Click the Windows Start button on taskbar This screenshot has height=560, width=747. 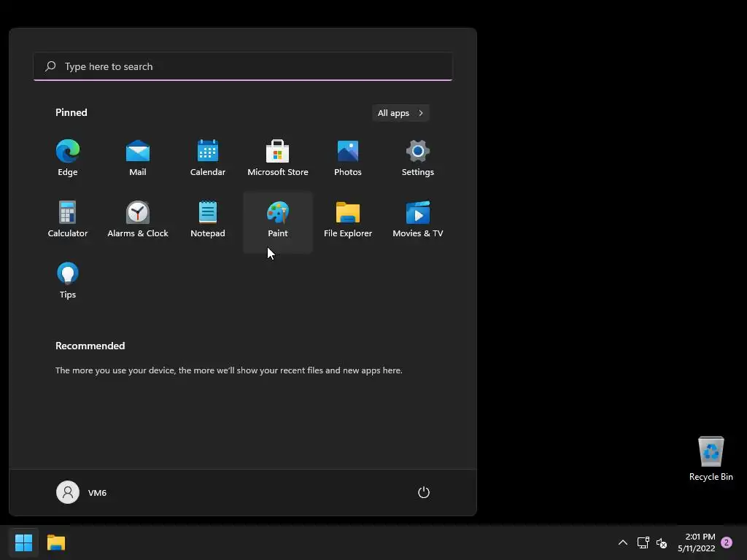[23, 542]
